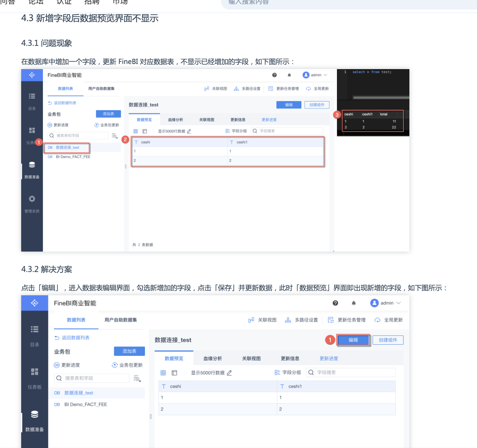Open 多路径设置 in the 4.3.2 screenshot
477x448 pixels.
[301, 320]
